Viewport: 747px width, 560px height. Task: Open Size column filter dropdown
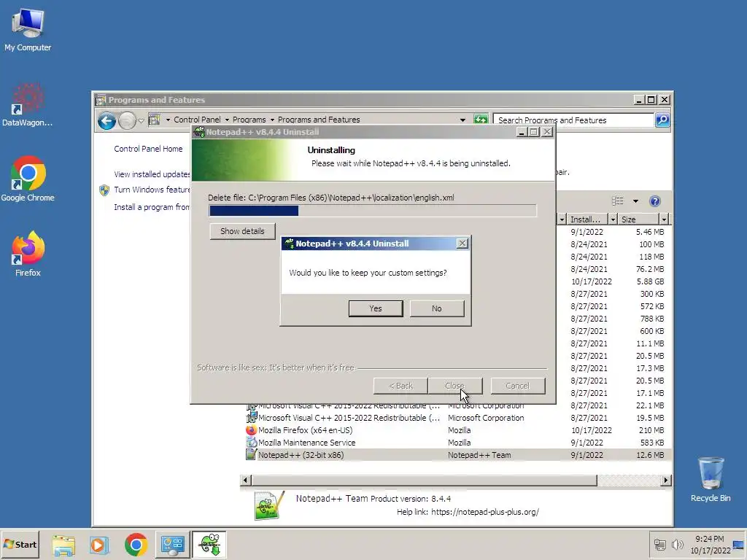(664, 219)
